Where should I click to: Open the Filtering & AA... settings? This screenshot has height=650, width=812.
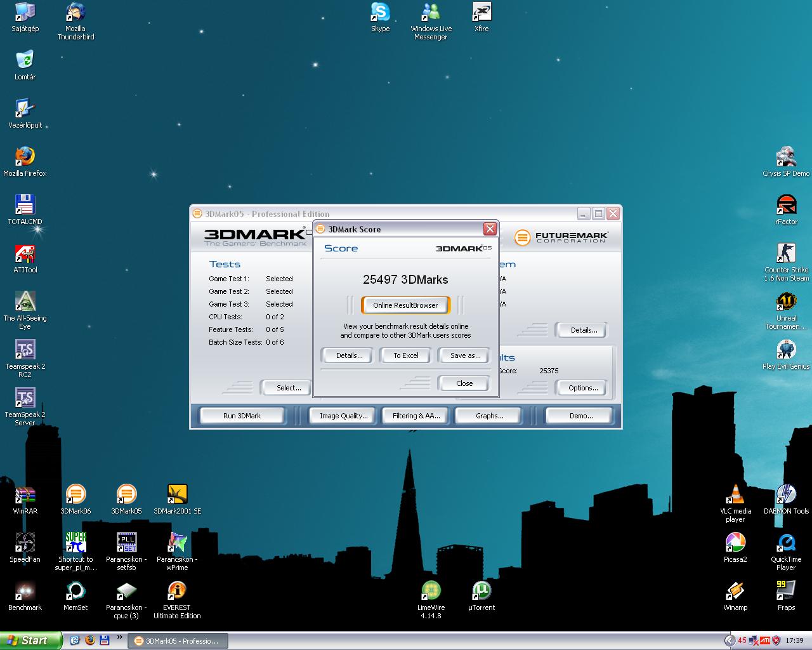pyautogui.click(x=416, y=416)
